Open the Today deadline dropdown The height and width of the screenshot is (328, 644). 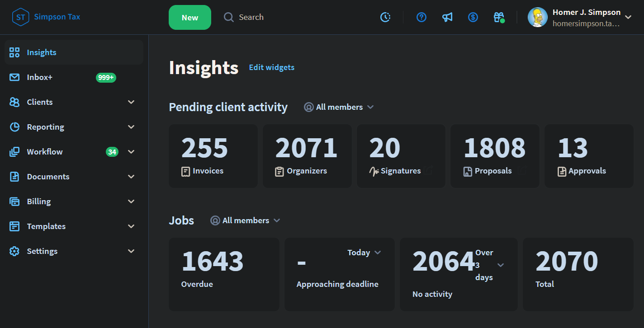(x=364, y=253)
